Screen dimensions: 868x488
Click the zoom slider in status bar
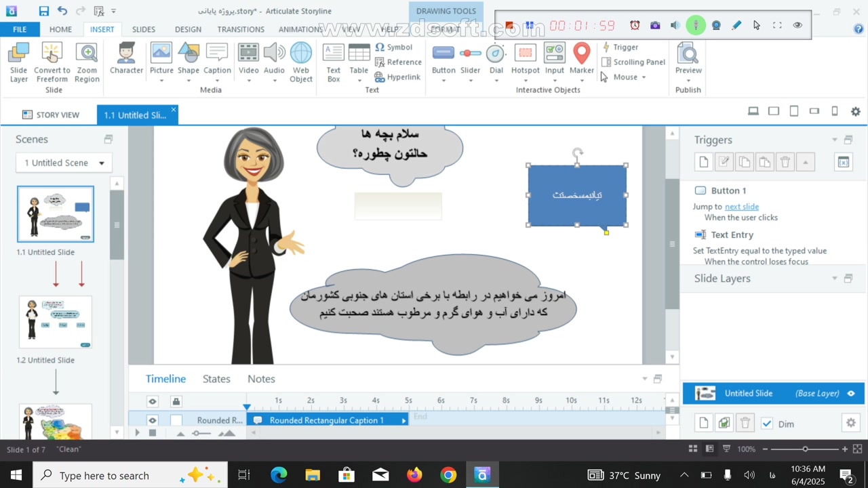click(x=805, y=449)
